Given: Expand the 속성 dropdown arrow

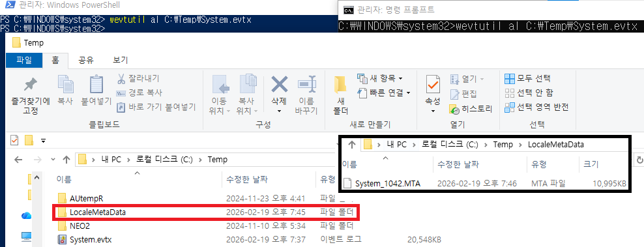Looking at the screenshot, I should pos(433,111).
